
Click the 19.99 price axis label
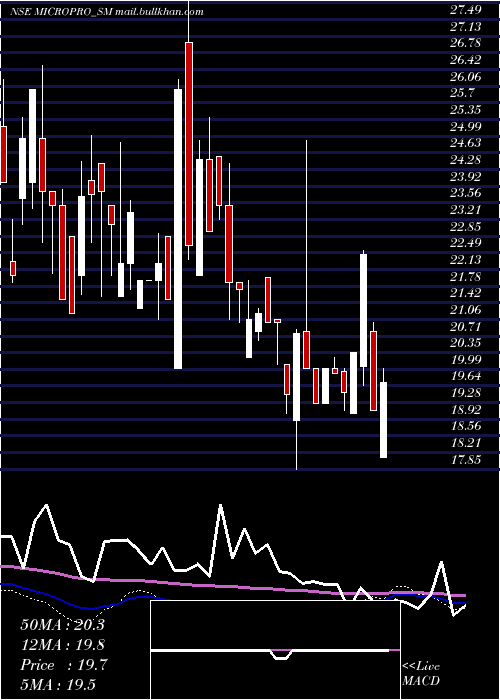coord(465,360)
